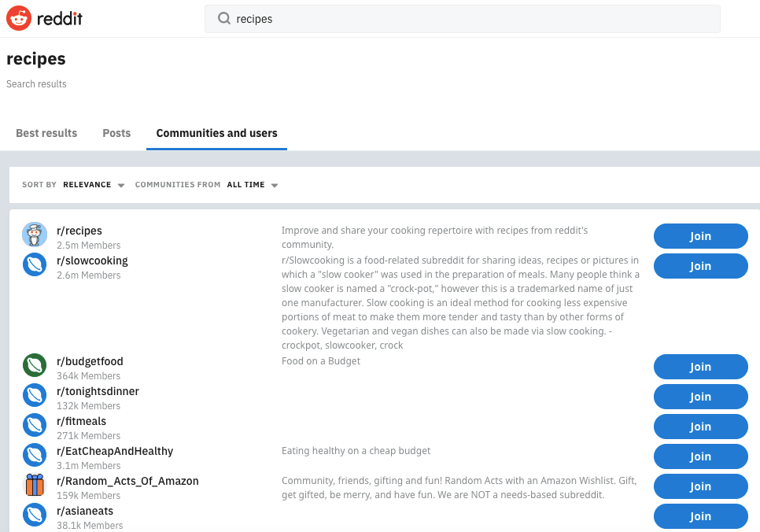Join the r/asianeats community
Image resolution: width=760 pixels, height=532 pixels.
[x=700, y=516]
